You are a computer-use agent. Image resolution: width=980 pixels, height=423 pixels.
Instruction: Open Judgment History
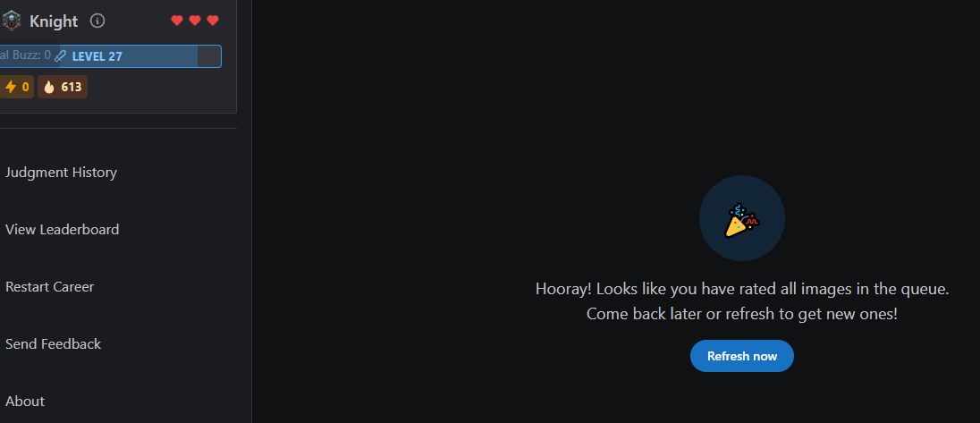click(61, 173)
